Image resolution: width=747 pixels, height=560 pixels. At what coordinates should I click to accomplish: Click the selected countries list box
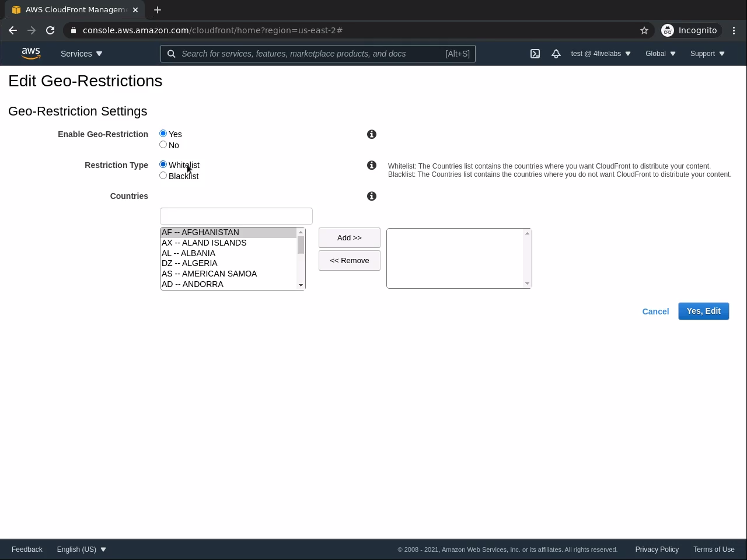pyautogui.click(x=459, y=258)
